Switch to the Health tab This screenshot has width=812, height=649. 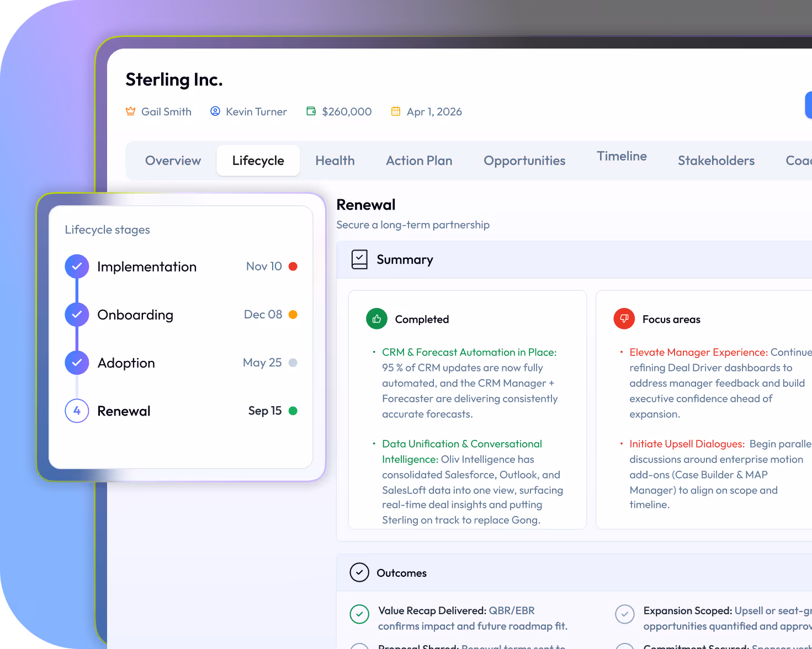pyautogui.click(x=335, y=160)
